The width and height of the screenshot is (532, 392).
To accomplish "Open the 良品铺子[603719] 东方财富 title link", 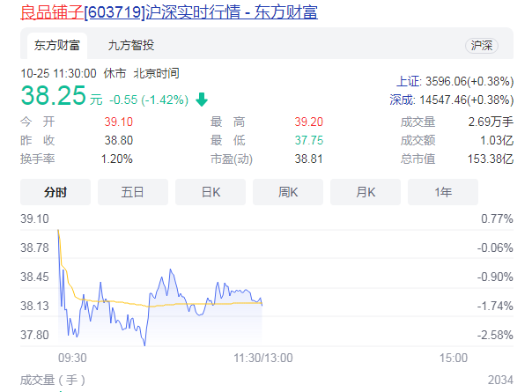I will pyautogui.click(x=169, y=12).
